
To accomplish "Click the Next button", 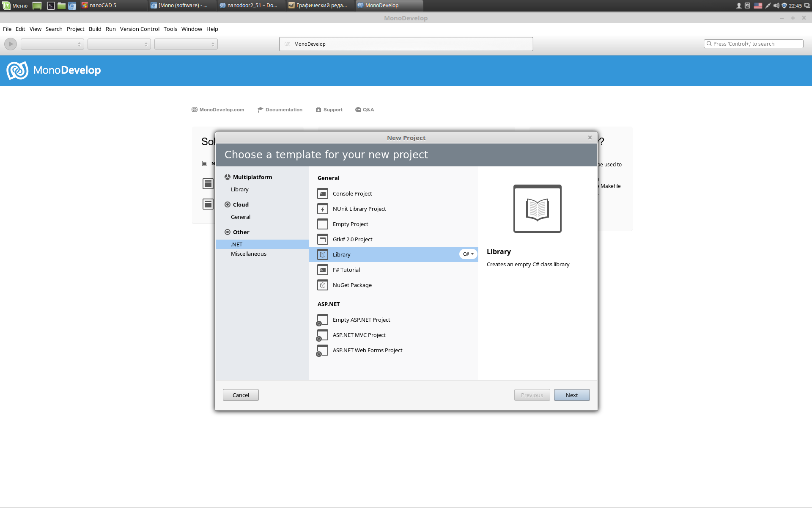I will point(571,395).
